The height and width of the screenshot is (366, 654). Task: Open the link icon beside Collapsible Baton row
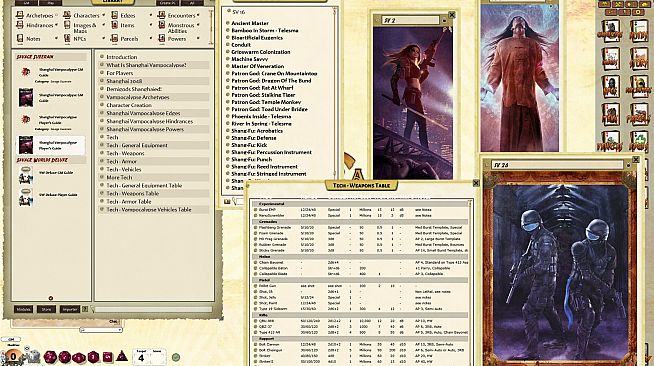(255, 268)
